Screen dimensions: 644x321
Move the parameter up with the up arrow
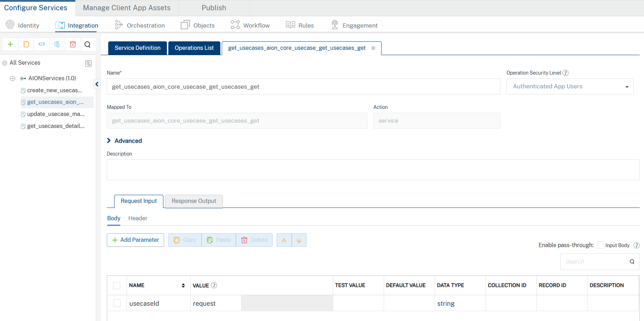click(284, 240)
